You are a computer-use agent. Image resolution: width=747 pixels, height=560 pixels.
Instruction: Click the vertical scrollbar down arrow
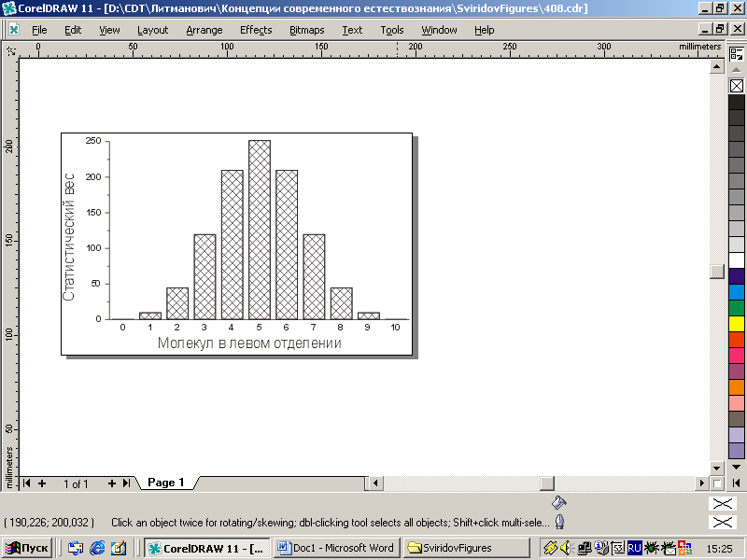(x=717, y=468)
